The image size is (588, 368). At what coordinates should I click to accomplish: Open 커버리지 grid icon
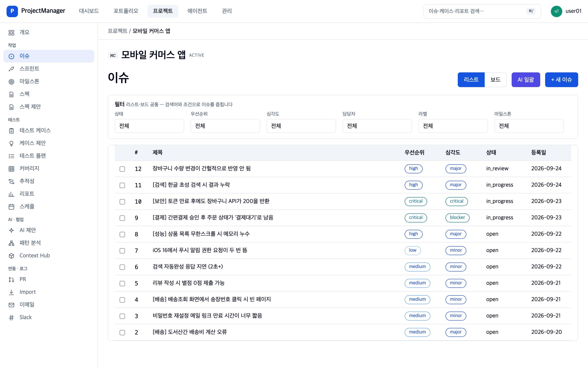tap(11, 169)
